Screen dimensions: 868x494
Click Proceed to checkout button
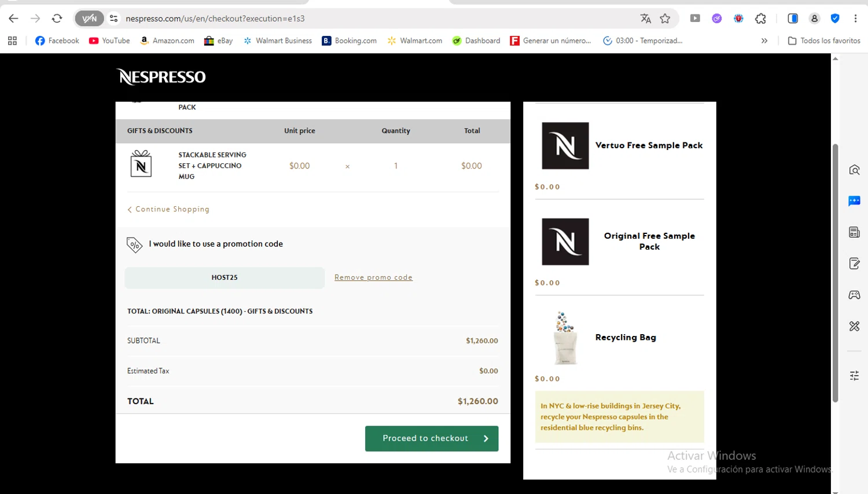tap(432, 438)
